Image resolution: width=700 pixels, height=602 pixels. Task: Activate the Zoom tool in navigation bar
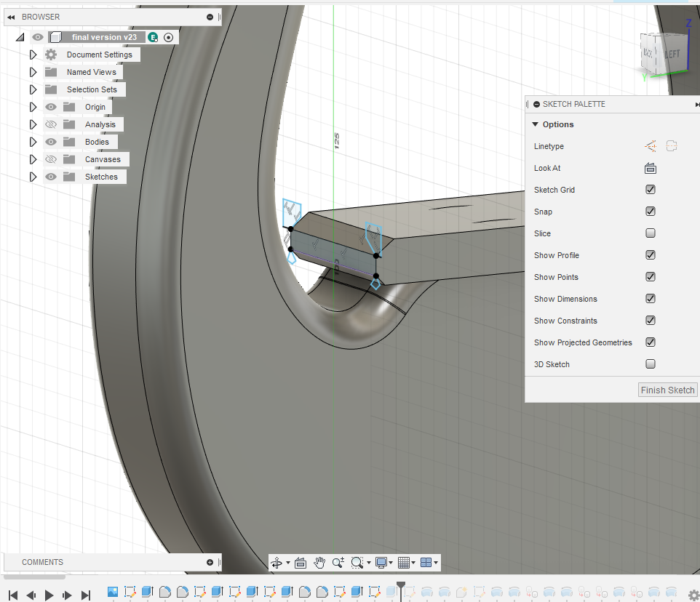(338, 563)
